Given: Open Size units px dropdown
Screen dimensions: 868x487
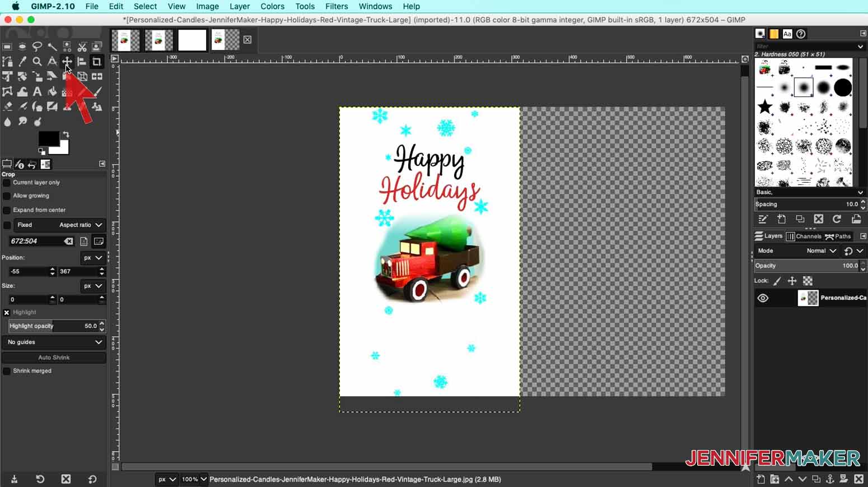Looking at the screenshot, I should click(93, 286).
